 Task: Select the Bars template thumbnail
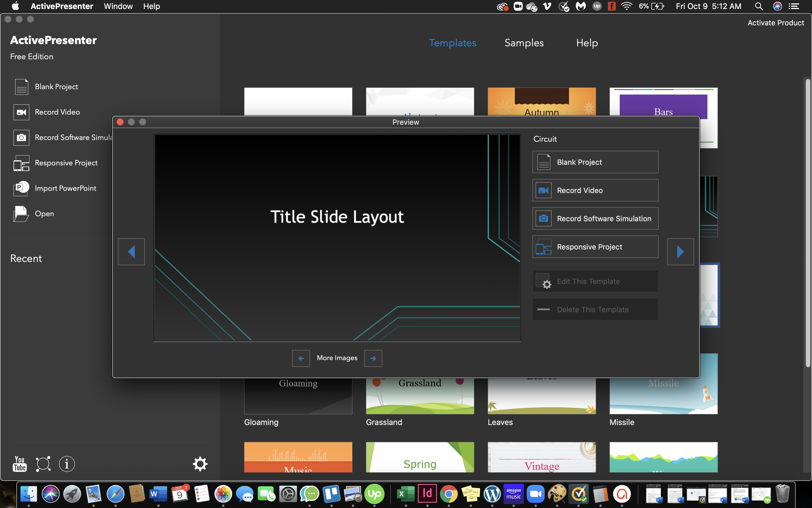tap(663, 102)
